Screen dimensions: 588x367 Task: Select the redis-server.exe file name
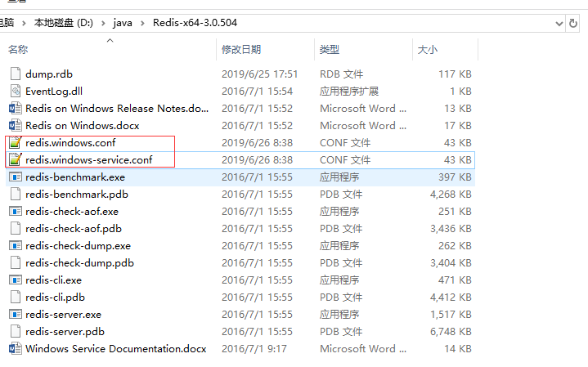(63, 314)
